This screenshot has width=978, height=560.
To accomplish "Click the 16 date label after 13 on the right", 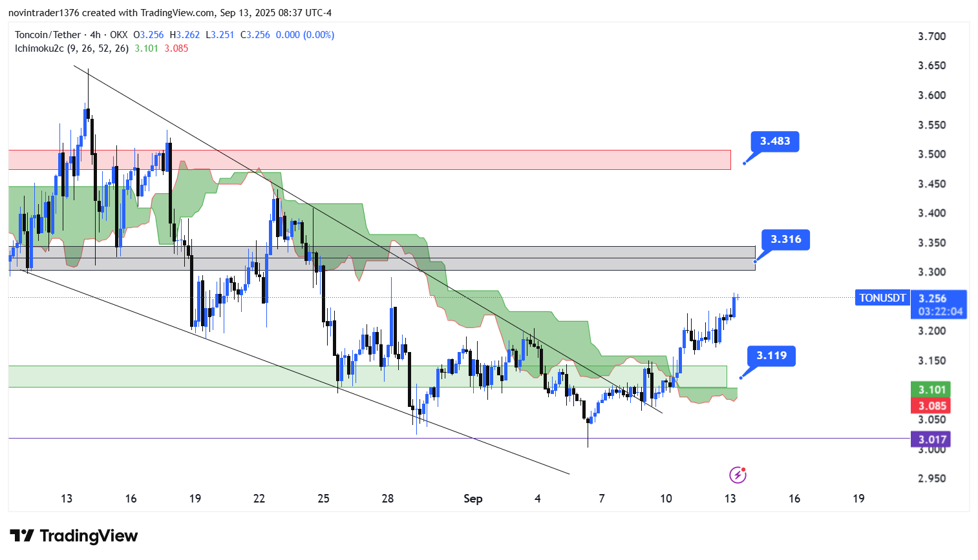I will [x=794, y=499].
